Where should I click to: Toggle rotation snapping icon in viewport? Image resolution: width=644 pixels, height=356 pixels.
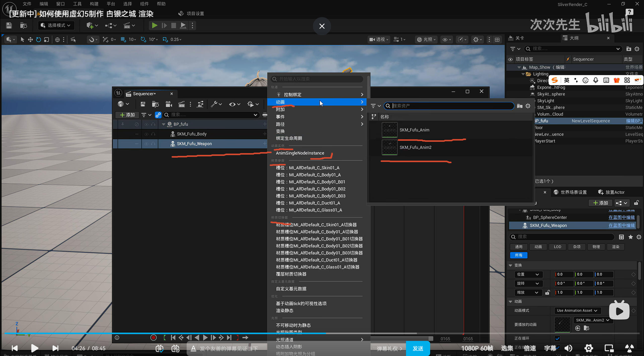point(143,39)
